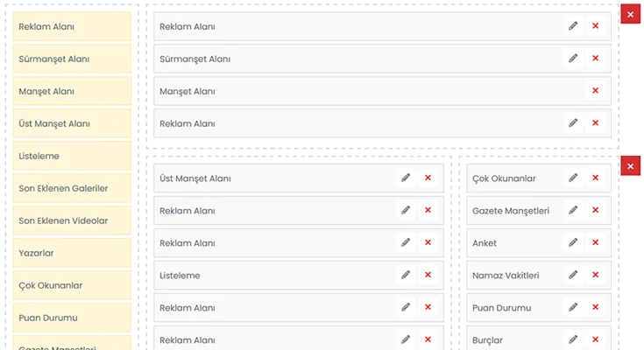Edit the Reklam Alanı row directly below Listeleme
Viewport: 644px width, 350px height.
[406, 307]
